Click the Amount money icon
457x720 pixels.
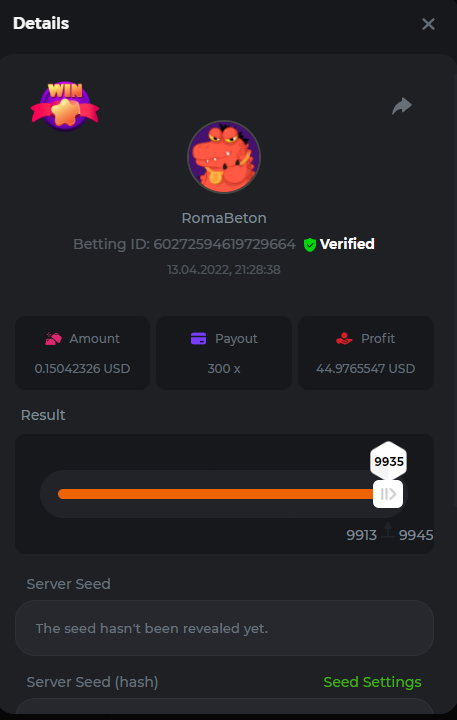click(53, 339)
